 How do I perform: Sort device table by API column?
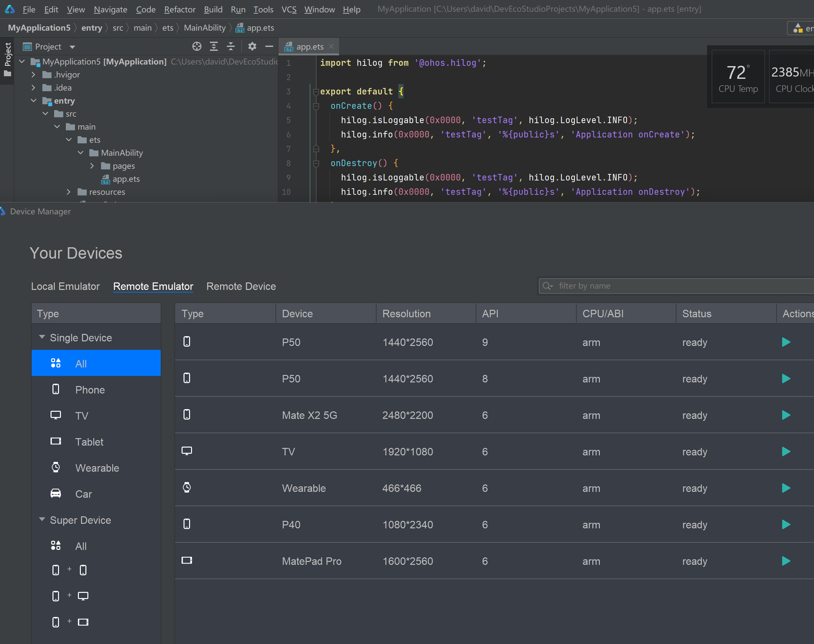coord(526,313)
